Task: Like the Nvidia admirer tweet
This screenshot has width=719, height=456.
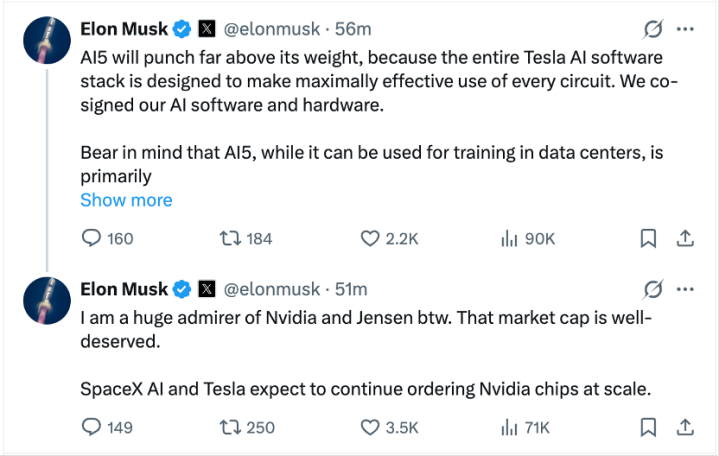Action: click(x=370, y=427)
